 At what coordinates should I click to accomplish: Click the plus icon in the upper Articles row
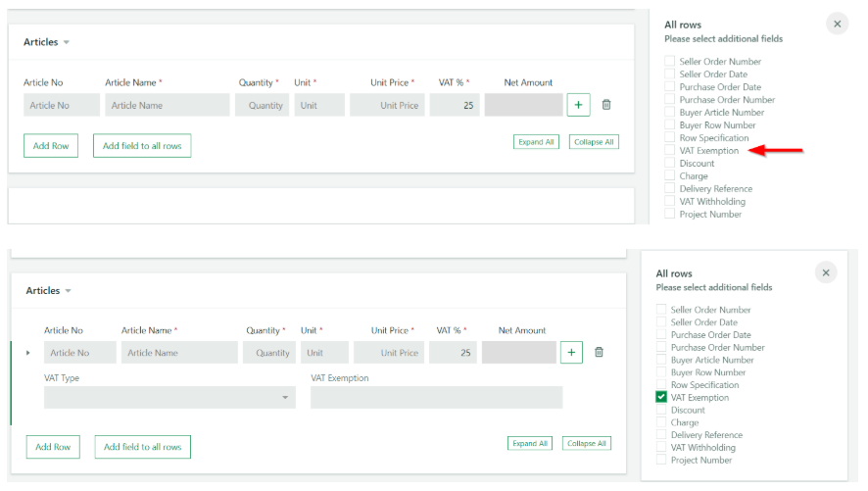[578, 105]
